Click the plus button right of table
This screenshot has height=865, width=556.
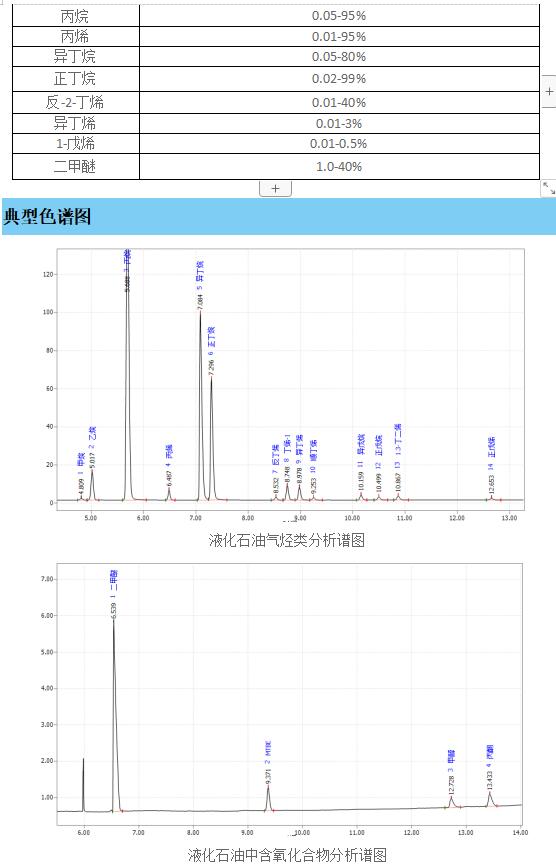(x=549, y=92)
